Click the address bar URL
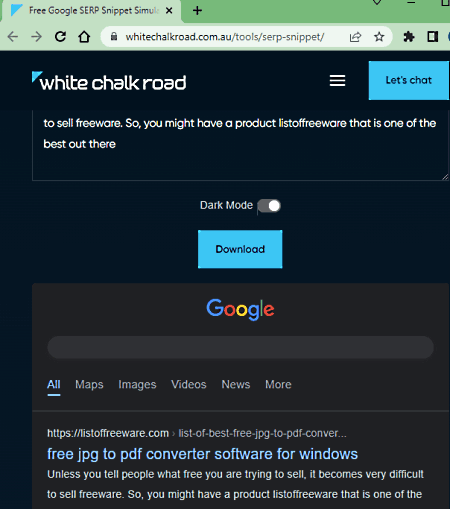Screen dimensions: 450x509 pos(224,37)
